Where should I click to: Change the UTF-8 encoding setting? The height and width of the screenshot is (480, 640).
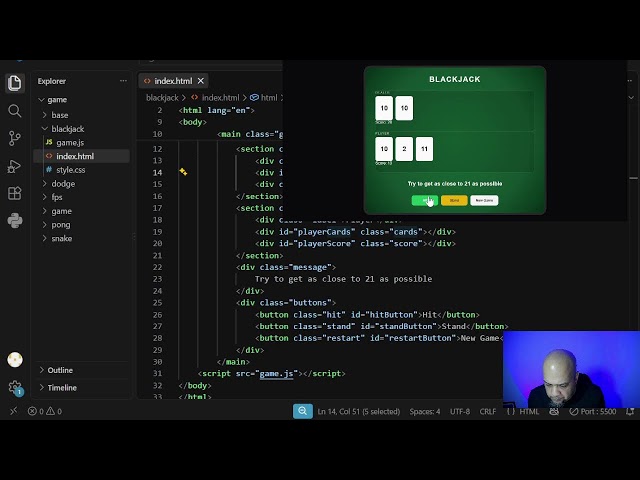click(460, 411)
